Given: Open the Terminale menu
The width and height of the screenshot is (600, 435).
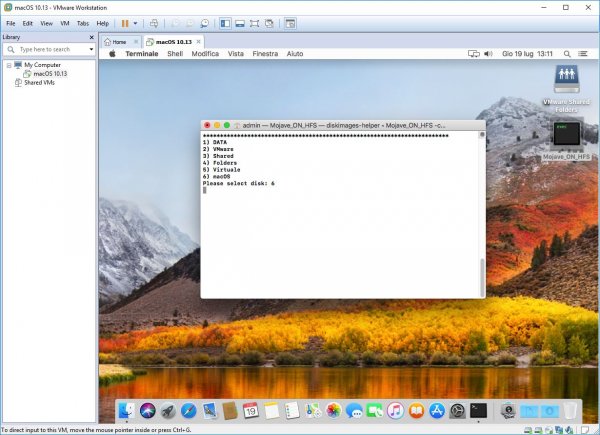Looking at the screenshot, I should pyautogui.click(x=142, y=54).
